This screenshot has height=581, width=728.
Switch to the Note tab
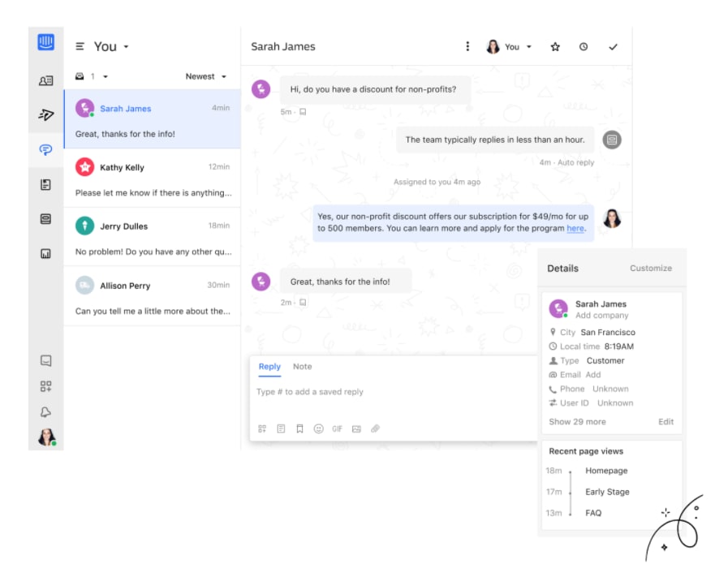click(x=302, y=367)
